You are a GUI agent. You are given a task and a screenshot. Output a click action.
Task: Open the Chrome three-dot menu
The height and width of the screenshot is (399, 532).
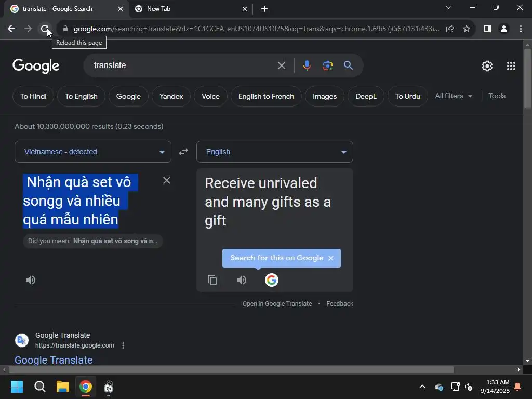coord(521,29)
